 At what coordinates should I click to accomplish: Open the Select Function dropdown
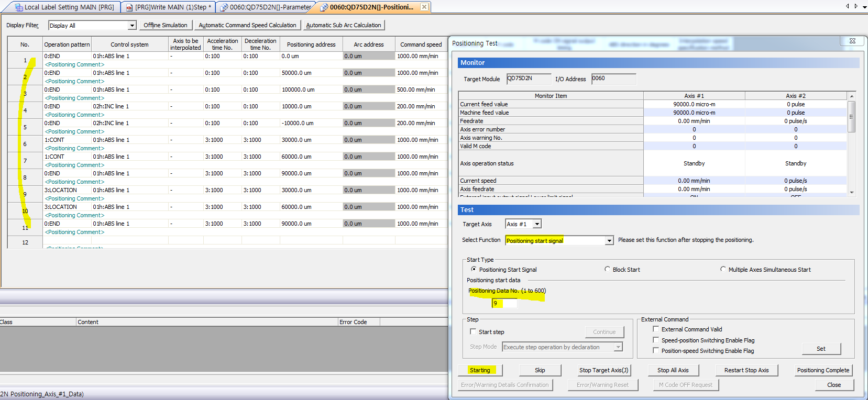click(609, 241)
